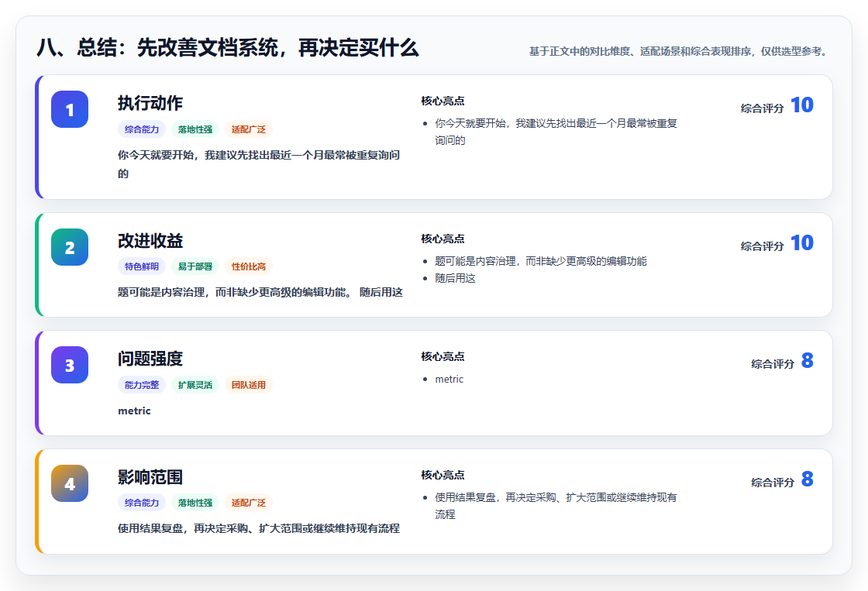
Task: Click 核心亮点 heading in 改进收益 card
Action: [443, 239]
